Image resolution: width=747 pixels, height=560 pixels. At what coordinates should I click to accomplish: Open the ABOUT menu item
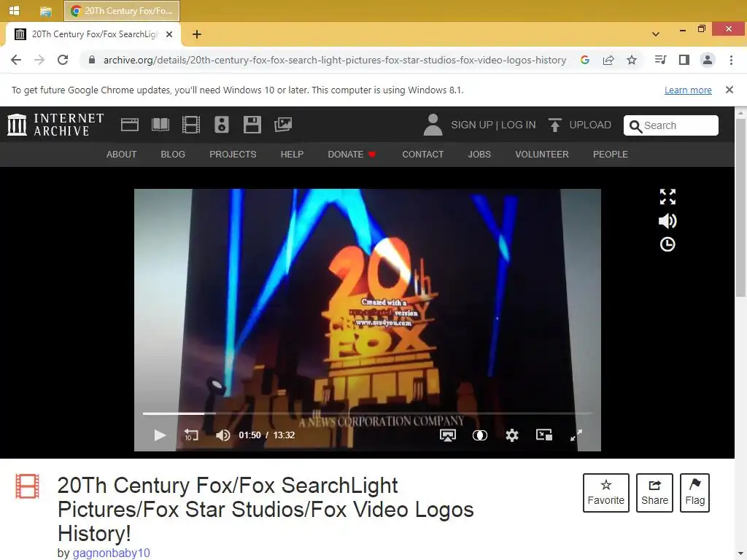pyautogui.click(x=122, y=155)
